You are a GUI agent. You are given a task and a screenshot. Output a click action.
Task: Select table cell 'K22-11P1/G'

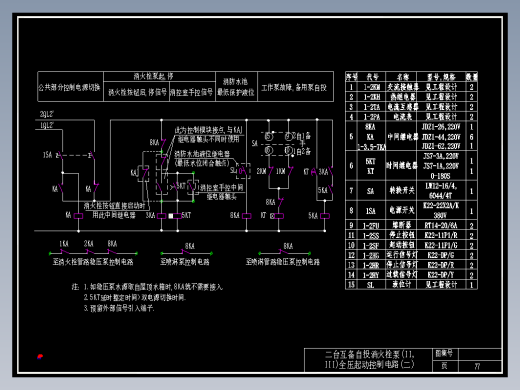point(441,246)
